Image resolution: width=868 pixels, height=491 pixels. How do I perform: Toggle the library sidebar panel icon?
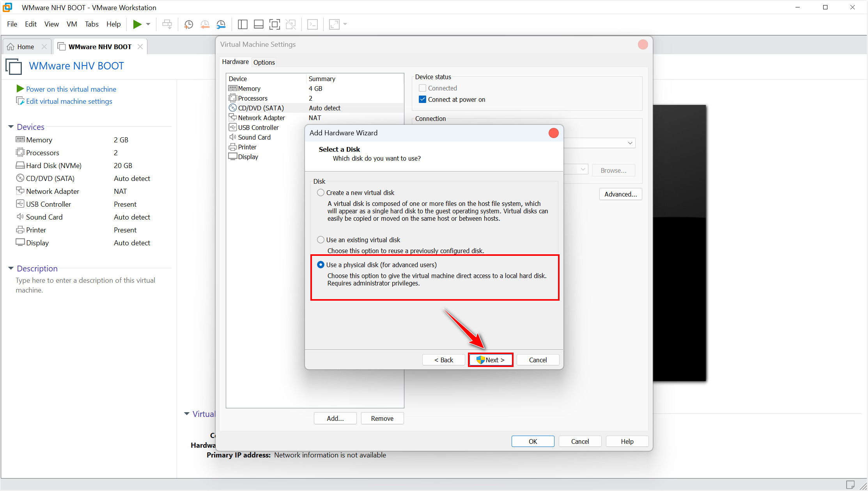tap(243, 24)
